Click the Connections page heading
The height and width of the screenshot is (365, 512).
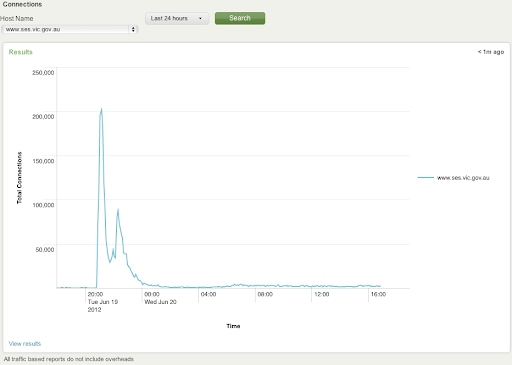(x=22, y=4)
